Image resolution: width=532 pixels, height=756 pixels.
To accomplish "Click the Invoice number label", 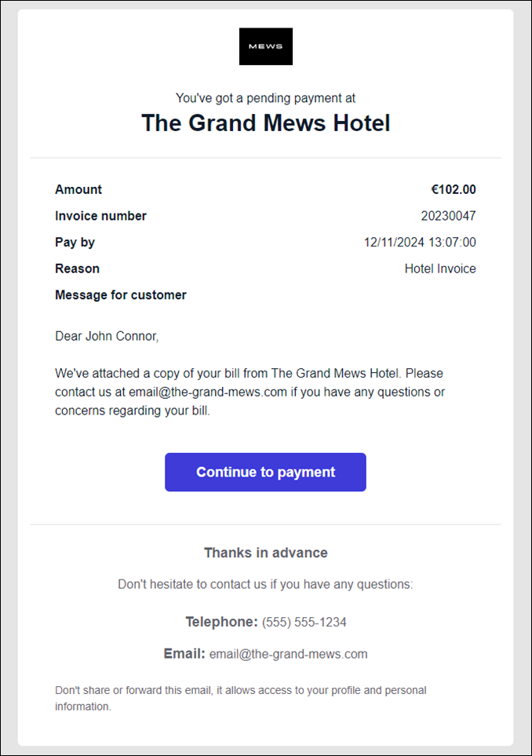I will [x=100, y=216].
